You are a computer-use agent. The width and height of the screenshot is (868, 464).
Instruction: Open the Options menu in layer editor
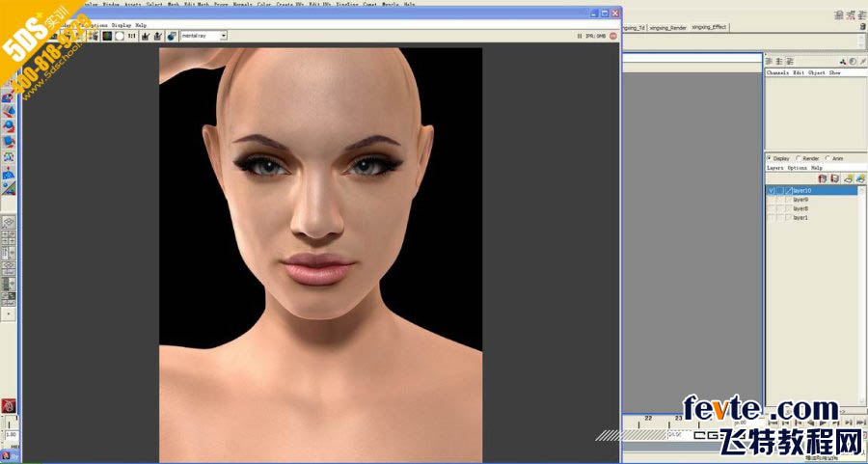798,168
